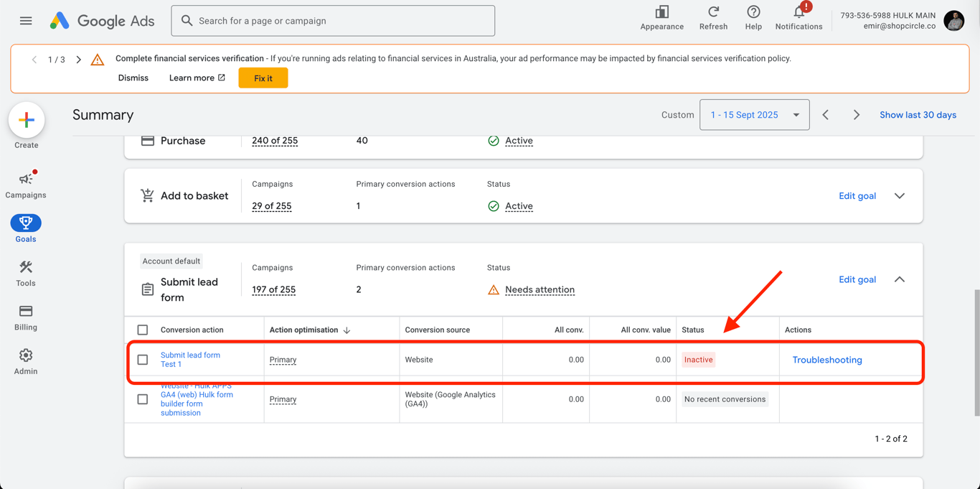Select the Goals sidebar item
This screenshot has height=489, width=980.
pos(26,229)
